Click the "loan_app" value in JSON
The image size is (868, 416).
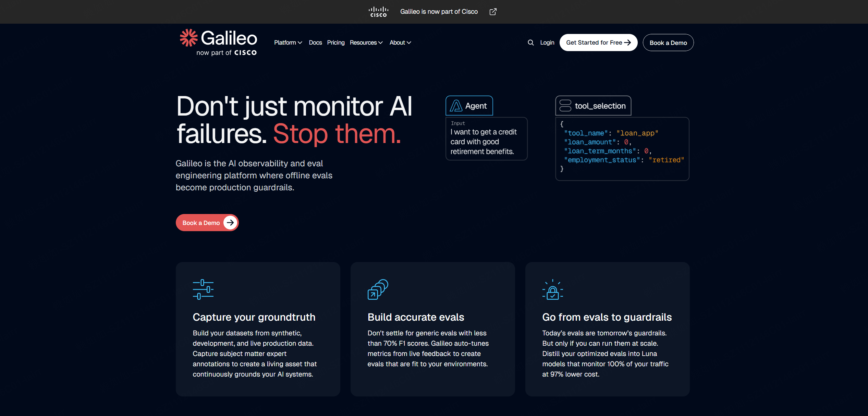coord(637,133)
